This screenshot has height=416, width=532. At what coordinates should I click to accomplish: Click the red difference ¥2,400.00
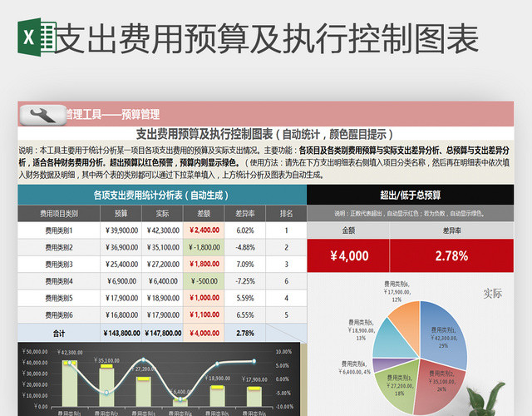pyautogui.click(x=204, y=230)
